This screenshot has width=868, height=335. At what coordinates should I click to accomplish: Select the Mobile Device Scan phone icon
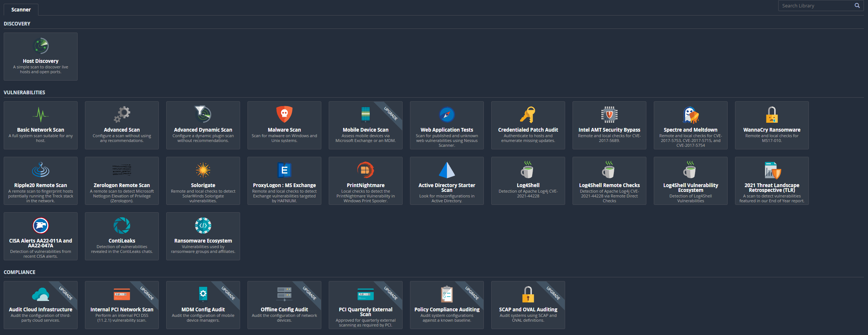366,114
